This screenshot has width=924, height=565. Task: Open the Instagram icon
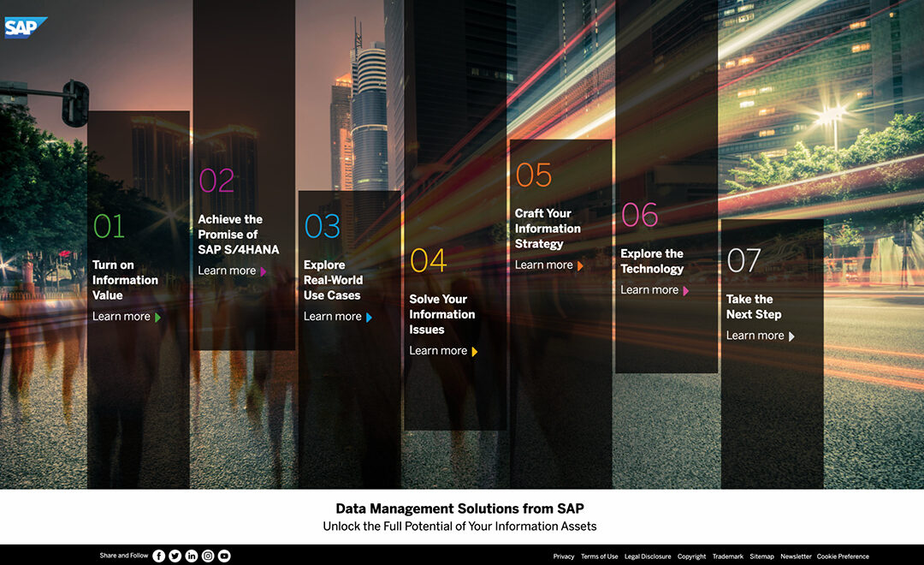tap(207, 556)
